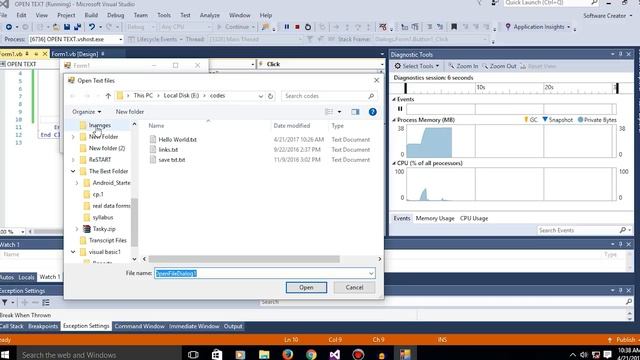Select the save txt.txt file
The image size is (640, 360).
coord(172,160)
